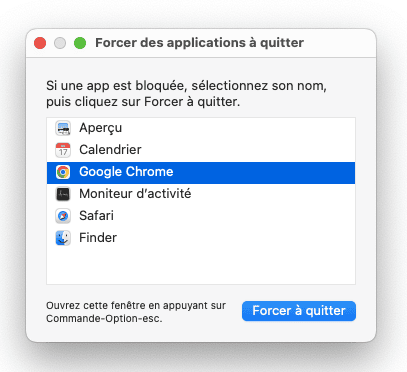This screenshot has height=372, width=407.
Task: Select the Calendrier entry text
Action: tap(110, 150)
